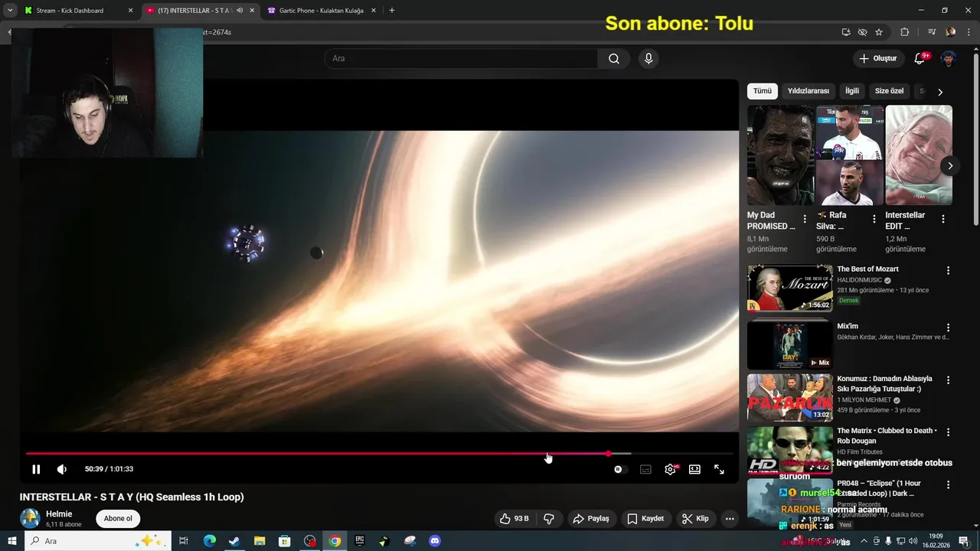The height and width of the screenshot is (551, 980).
Task: Open the YouTube account avatar menu
Action: (949, 59)
